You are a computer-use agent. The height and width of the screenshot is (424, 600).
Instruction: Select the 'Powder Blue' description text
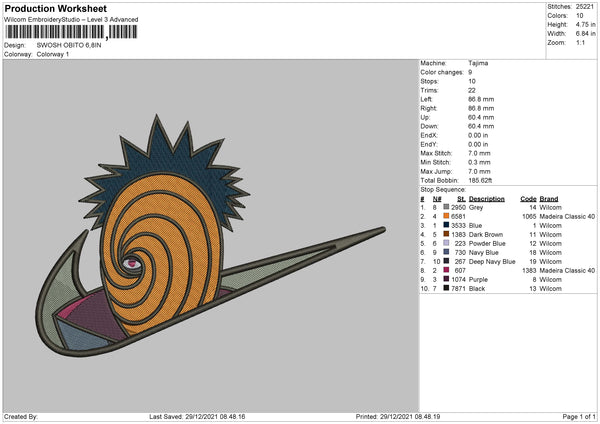click(487, 243)
